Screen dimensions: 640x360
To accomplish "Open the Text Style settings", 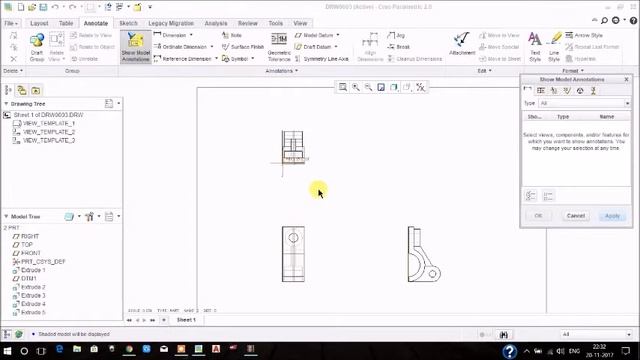I will (535, 47).
